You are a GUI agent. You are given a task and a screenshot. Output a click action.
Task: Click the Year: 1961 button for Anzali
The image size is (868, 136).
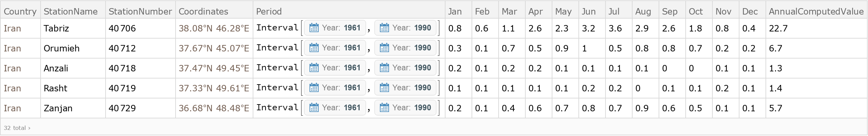[x=335, y=68]
